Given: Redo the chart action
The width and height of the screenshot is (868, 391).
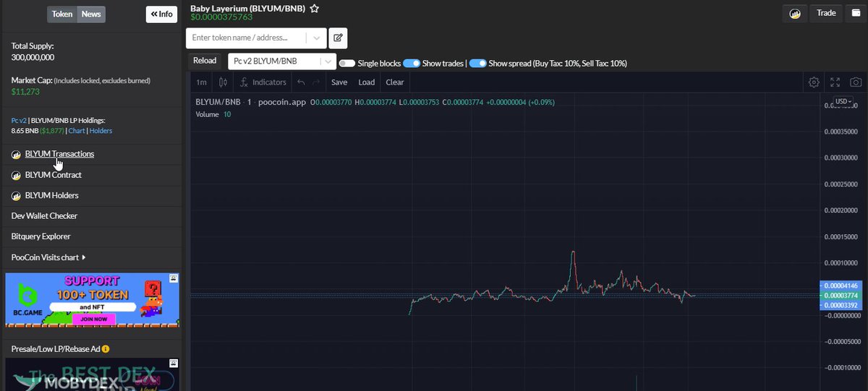Looking at the screenshot, I should coord(316,82).
